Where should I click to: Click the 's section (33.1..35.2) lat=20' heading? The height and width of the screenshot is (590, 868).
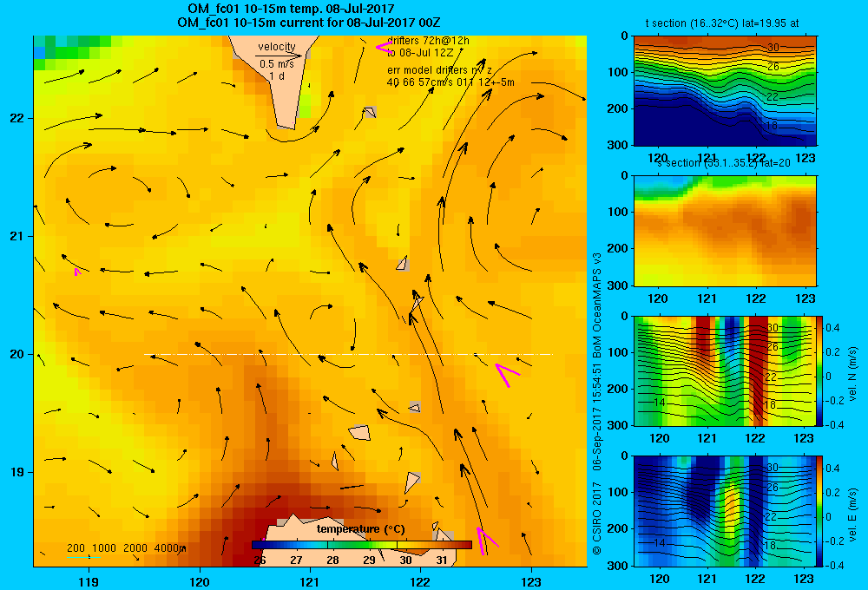pos(724,163)
